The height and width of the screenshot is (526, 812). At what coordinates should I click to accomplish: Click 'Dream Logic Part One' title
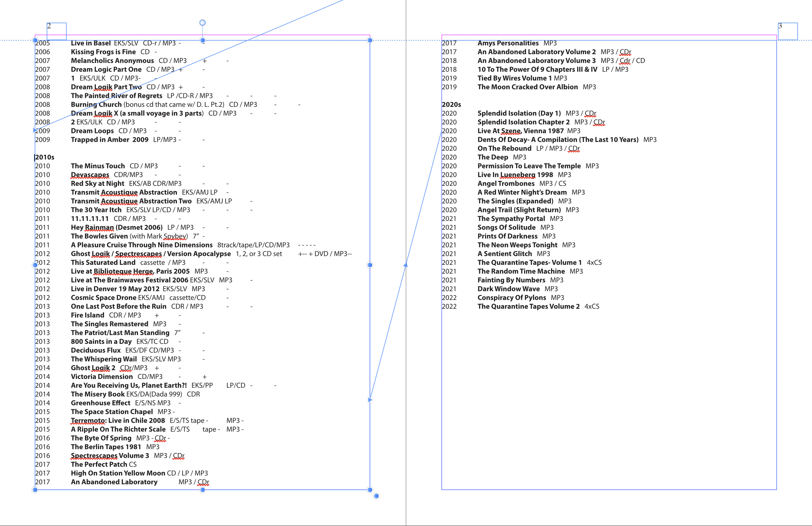[106, 69]
